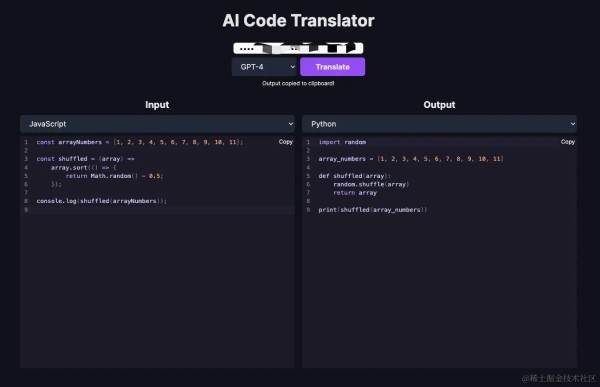Screen dimensions: 600x387
Task: Click empty area of the output editor
Action: tap(439, 291)
